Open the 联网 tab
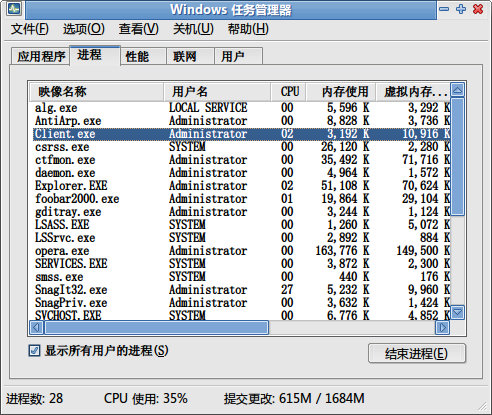The image size is (492, 415). pos(190,56)
